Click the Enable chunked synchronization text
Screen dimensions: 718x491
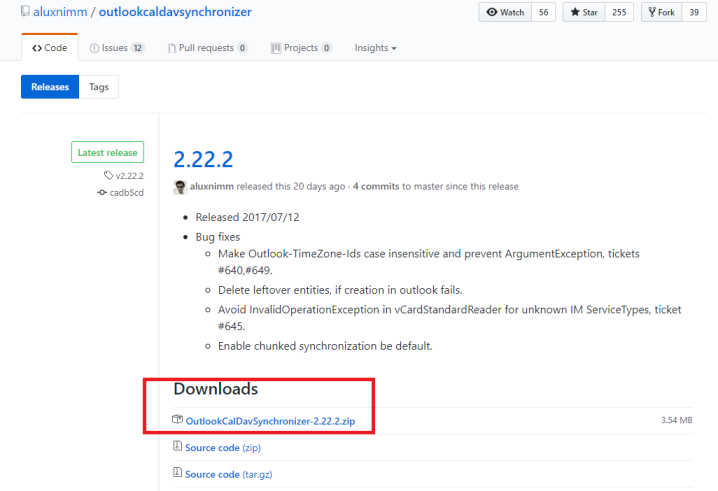[x=325, y=346]
